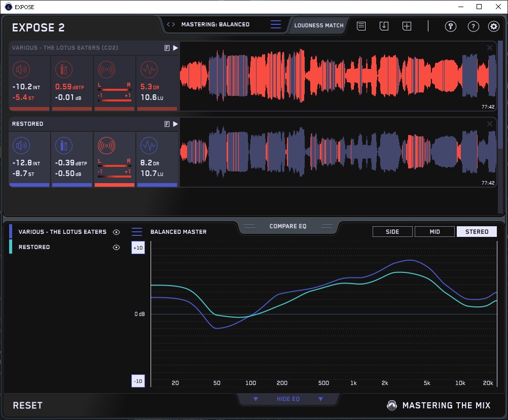The height and width of the screenshot is (420, 508).
Task: Click the -5.4 ST short-term loudness value
Action: pyautogui.click(x=23, y=97)
